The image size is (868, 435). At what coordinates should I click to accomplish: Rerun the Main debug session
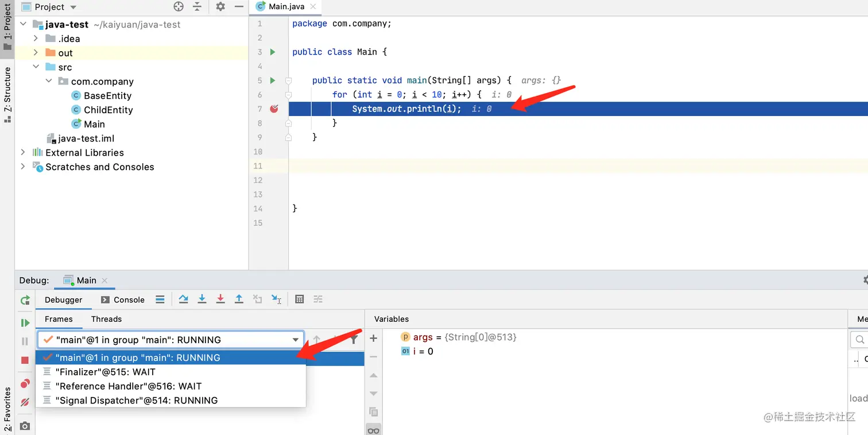tap(25, 300)
